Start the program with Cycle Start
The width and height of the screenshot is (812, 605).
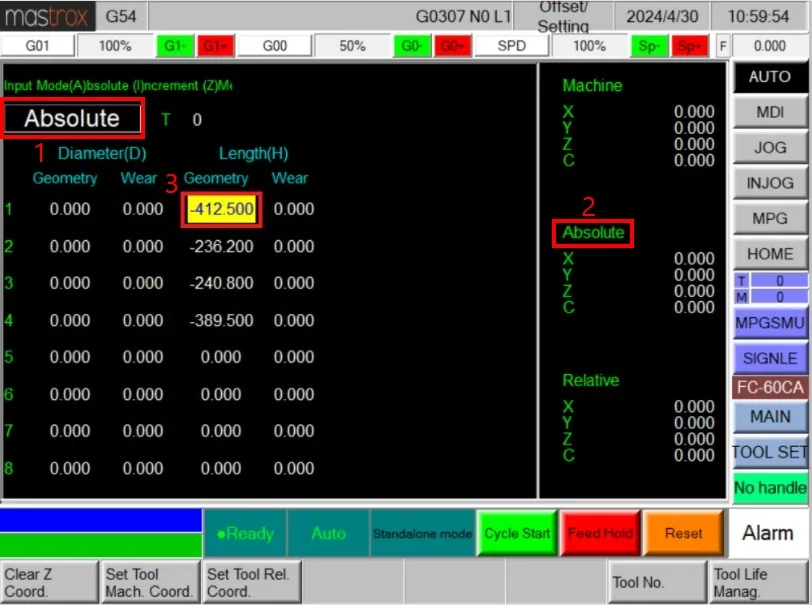coord(517,533)
